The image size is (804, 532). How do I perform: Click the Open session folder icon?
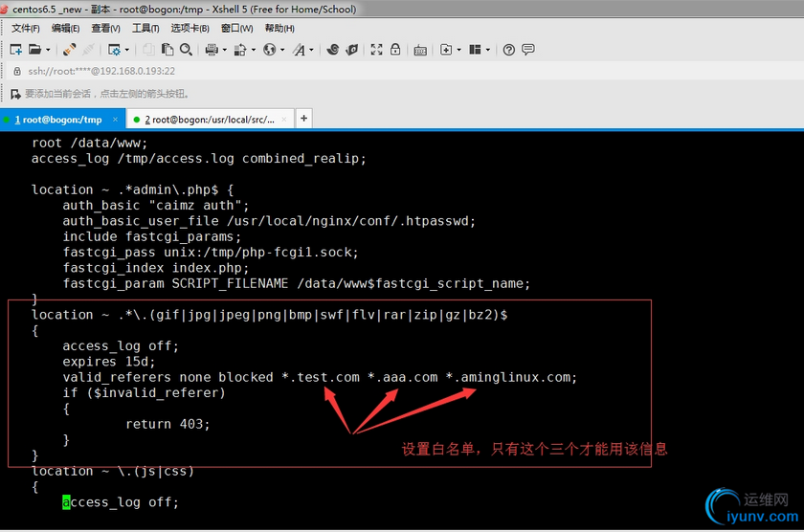pyautogui.click(x=34, y=50)
